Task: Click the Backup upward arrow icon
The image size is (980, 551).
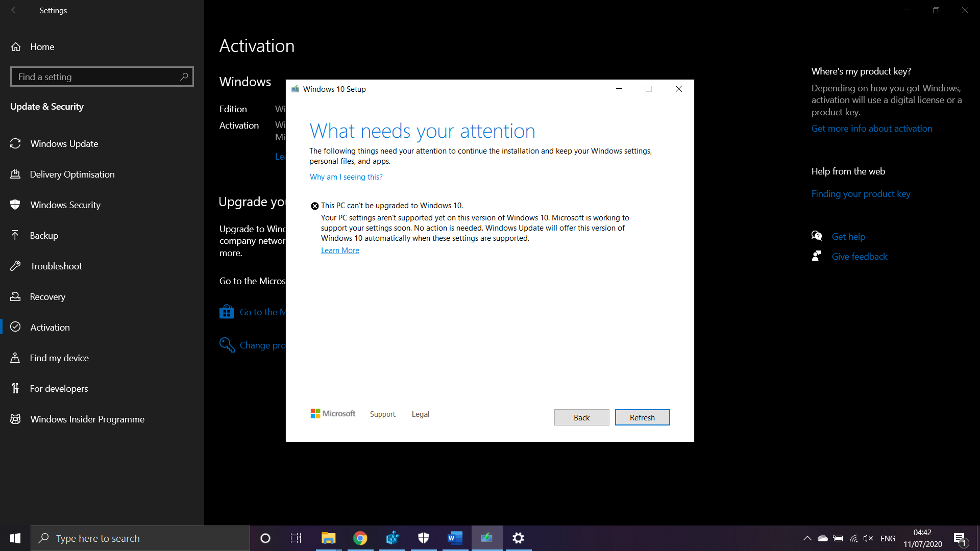Action: (15, 235)
